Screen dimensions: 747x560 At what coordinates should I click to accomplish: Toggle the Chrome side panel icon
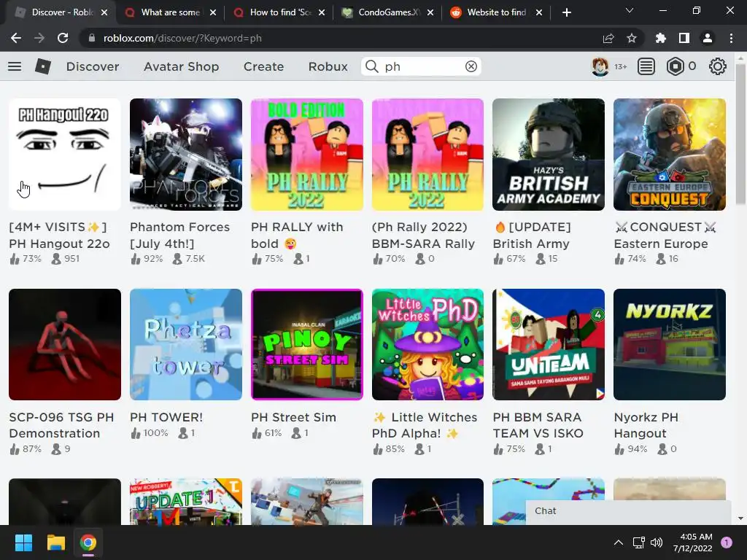[x=684, y=38]
